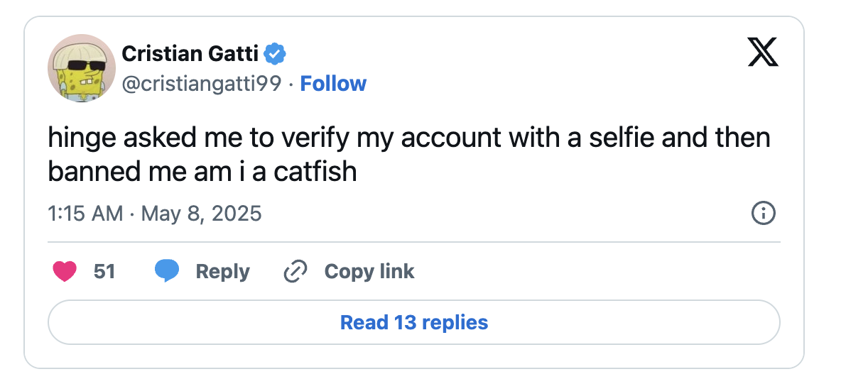Click the 1:15 AM time text
Screen dimensions: 868x379
[85, 213]
